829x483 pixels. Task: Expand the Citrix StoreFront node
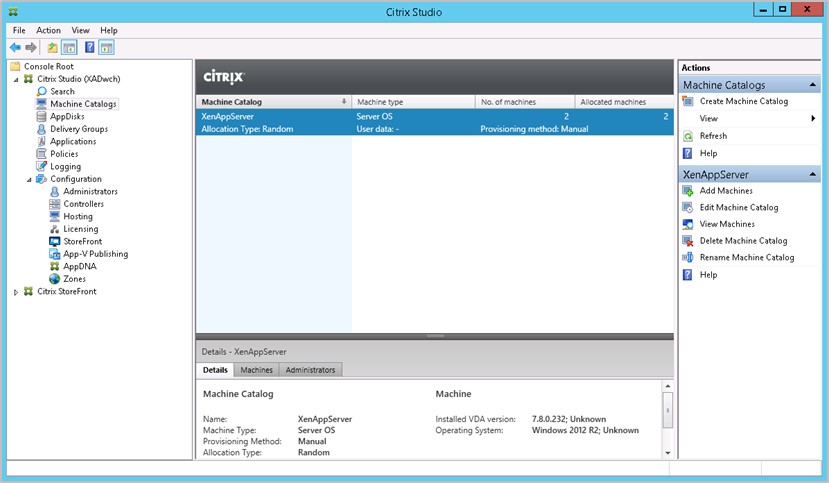(15, 292)
